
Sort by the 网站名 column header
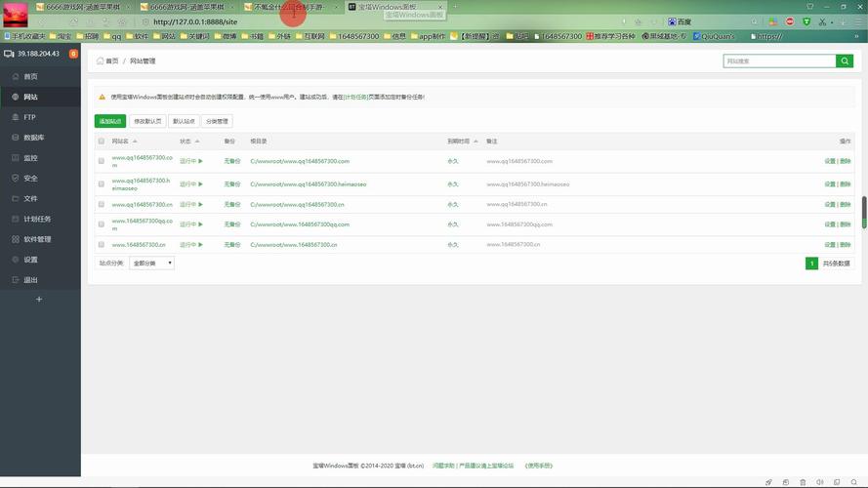[x=124, y=142]
